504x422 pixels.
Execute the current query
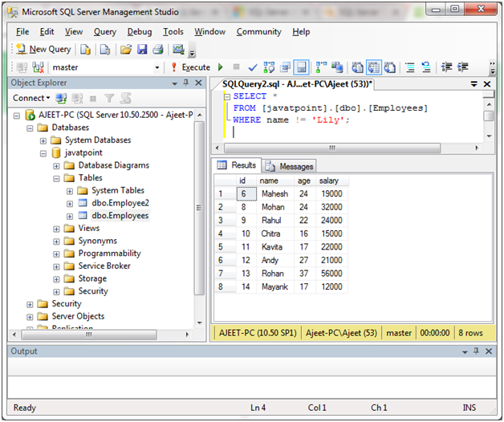coord(191,67)
